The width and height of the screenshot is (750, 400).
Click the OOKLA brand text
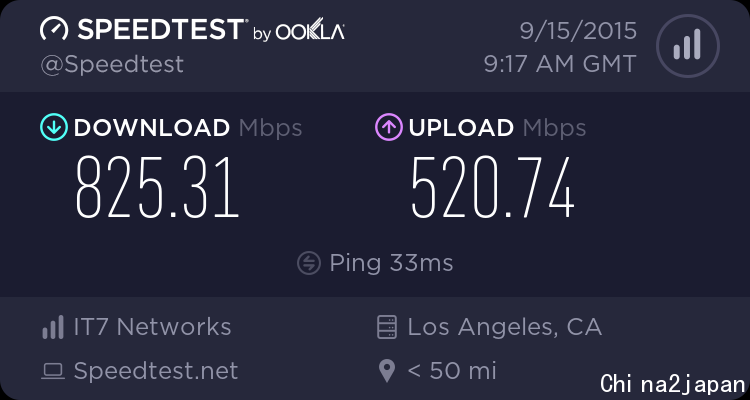pos(310,32)
